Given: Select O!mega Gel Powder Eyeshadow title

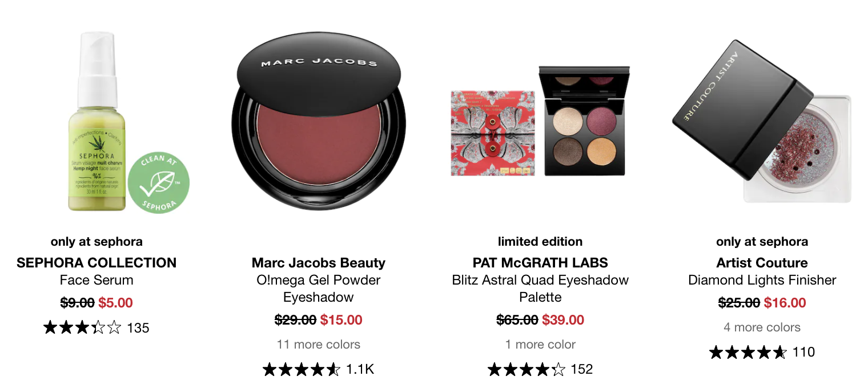Looking at the screenshot, I should [319, 289].
